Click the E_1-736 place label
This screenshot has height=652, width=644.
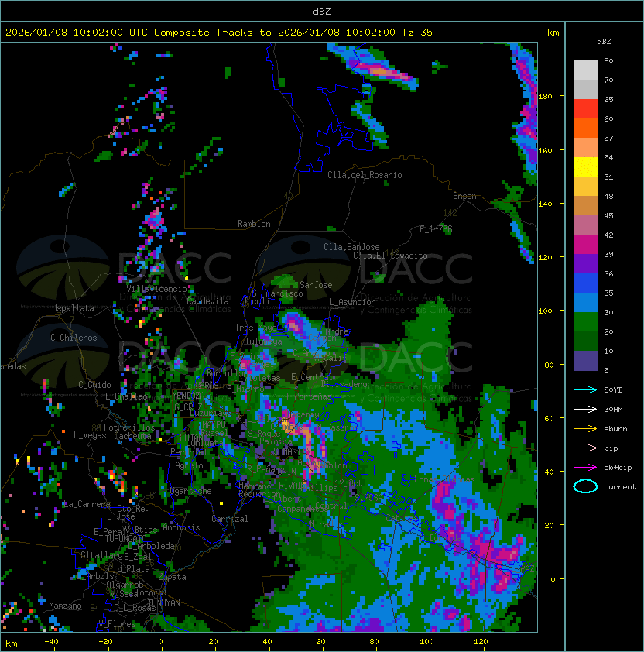(436, 228)
